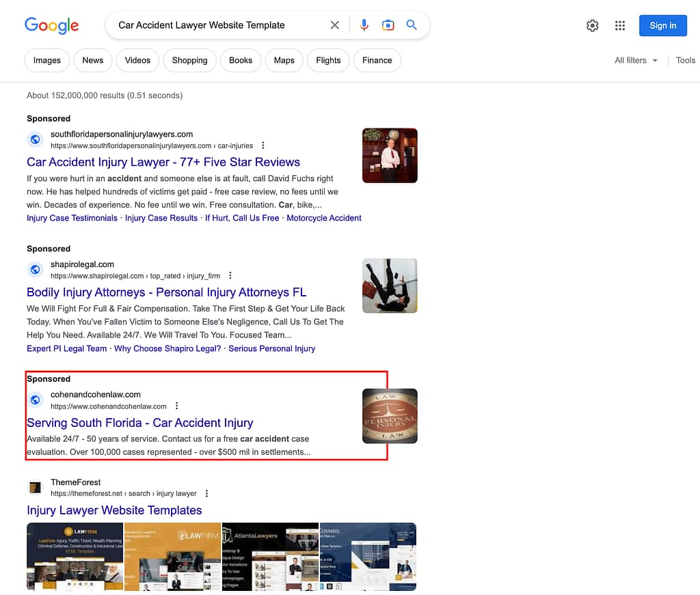
Task: Click the southfloridapersonalinjurylawyers.com site name
Action: (122, 135)
